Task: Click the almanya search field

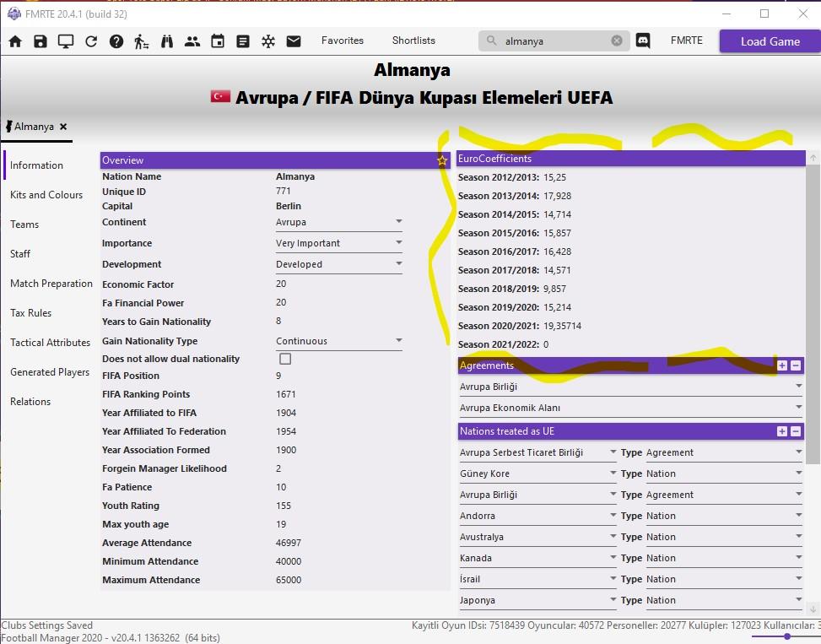Action: click(x=555, y=41)
